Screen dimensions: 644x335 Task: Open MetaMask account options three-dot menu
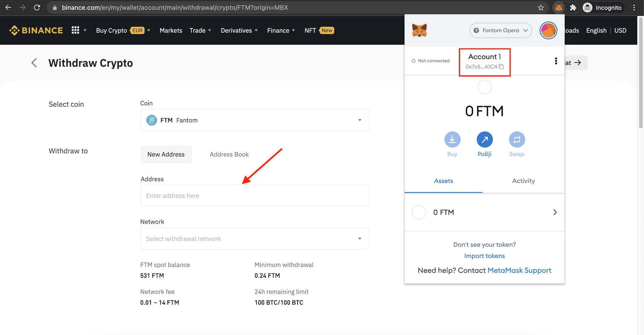(556, 61)
